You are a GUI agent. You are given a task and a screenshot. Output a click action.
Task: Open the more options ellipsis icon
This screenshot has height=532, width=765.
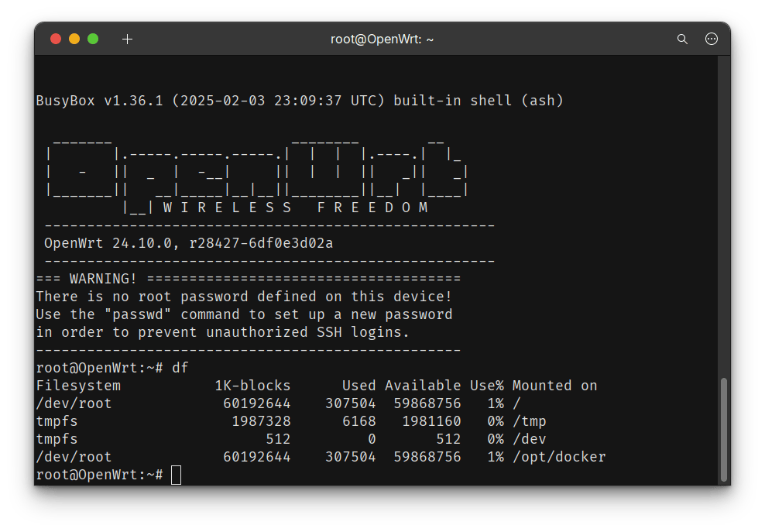[712, 39]
